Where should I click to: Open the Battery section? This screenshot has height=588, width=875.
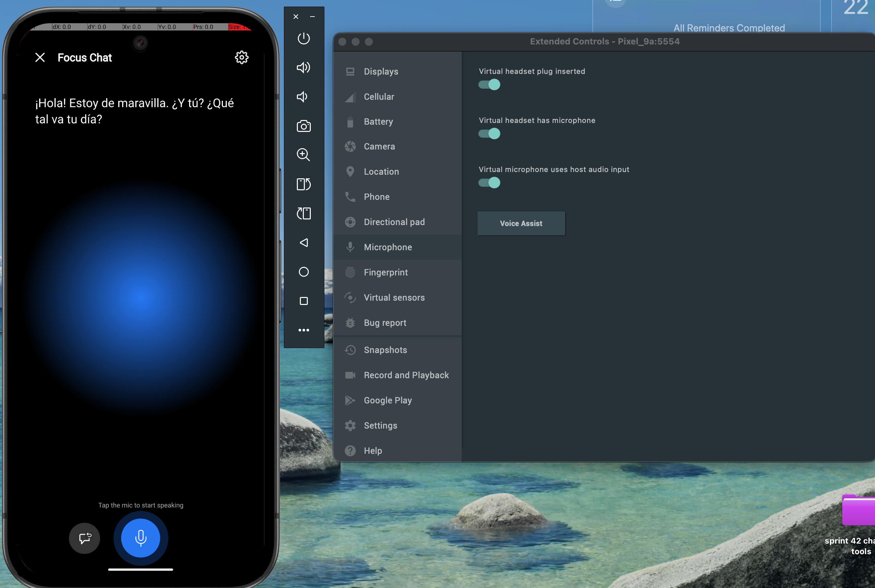397,122
